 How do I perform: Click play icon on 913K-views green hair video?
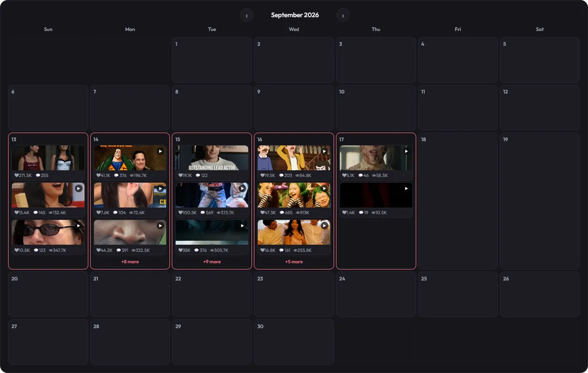(325, 188)
